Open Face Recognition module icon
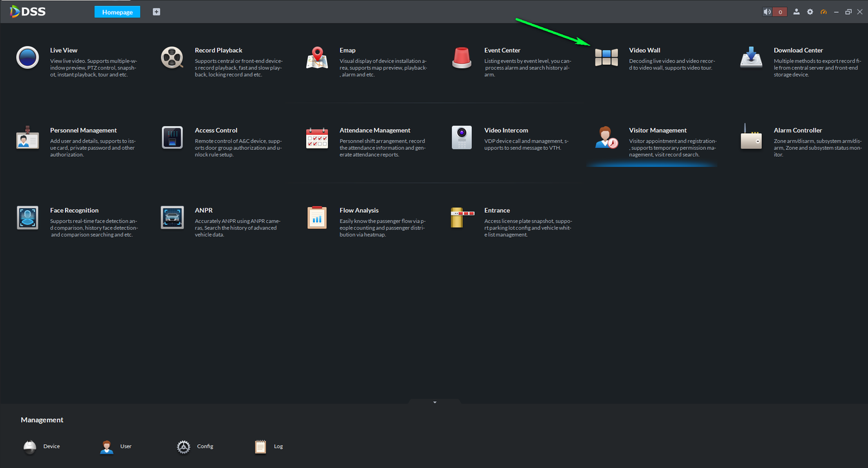The height and width of the screenshot is (468, 868). pyautogui.click(x=27, y=217)
